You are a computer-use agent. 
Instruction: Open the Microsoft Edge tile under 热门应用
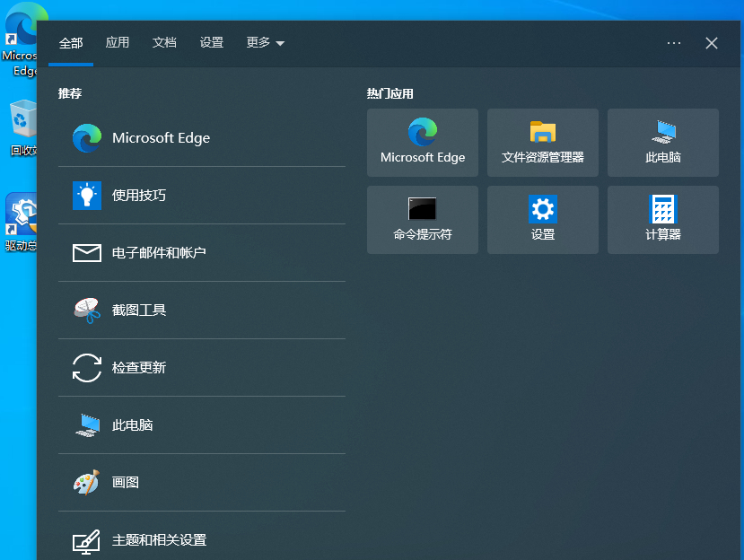422,142
